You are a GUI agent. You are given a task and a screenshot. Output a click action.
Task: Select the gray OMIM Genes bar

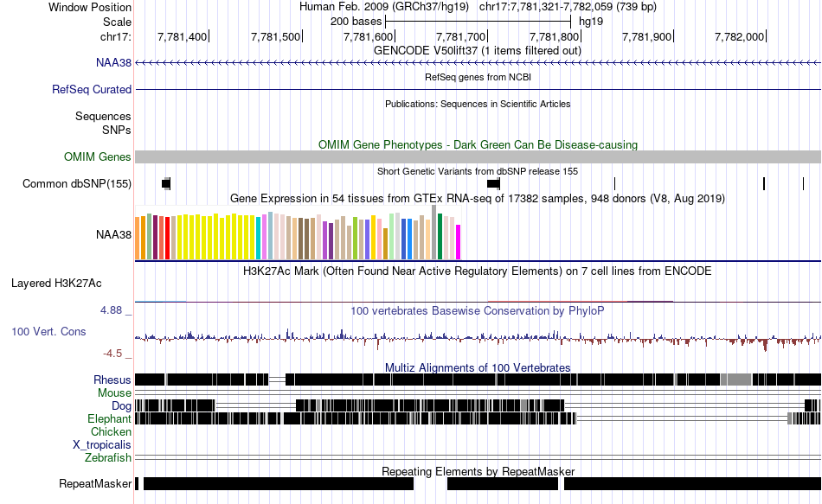(x=478, y=156)
